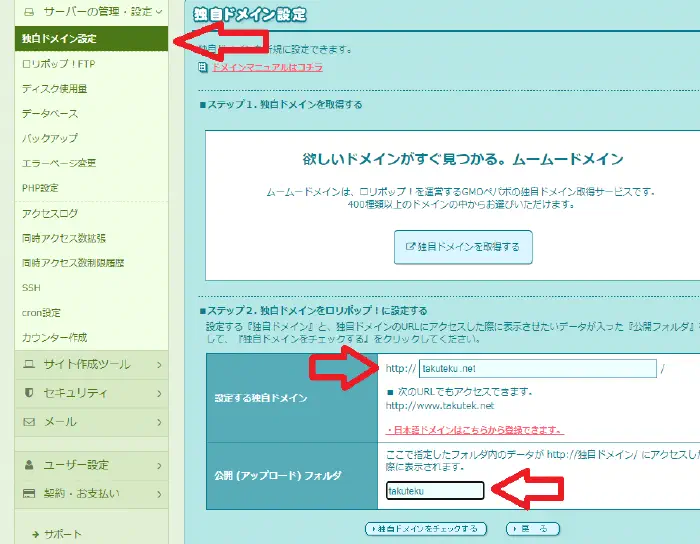Viewport: 700px width, 544px height.
Task: Open アクセスログ menu item
Action: pos(50,213)
